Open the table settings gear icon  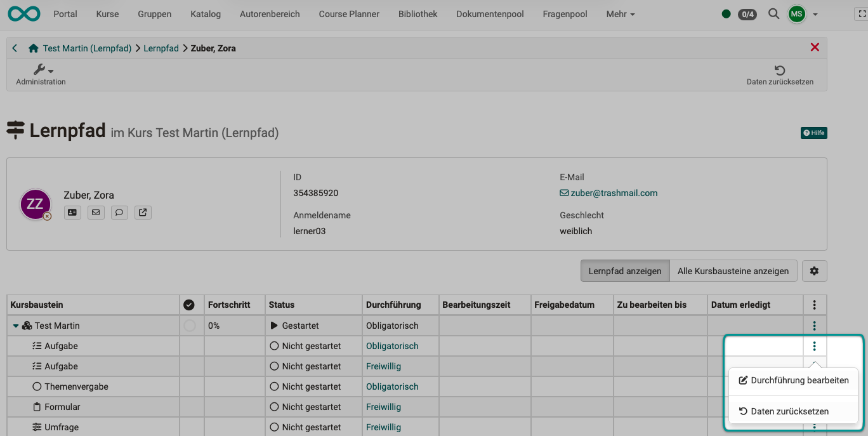point(814,270)
